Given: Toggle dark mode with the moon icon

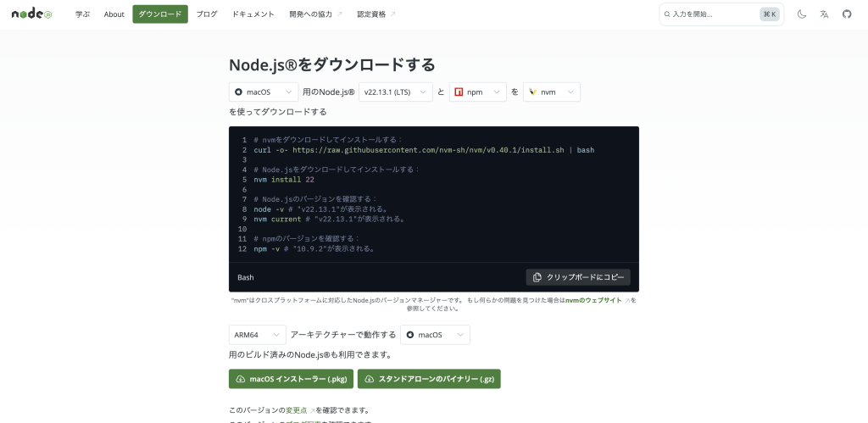Looking at the screenshot, I should (802, 14).
